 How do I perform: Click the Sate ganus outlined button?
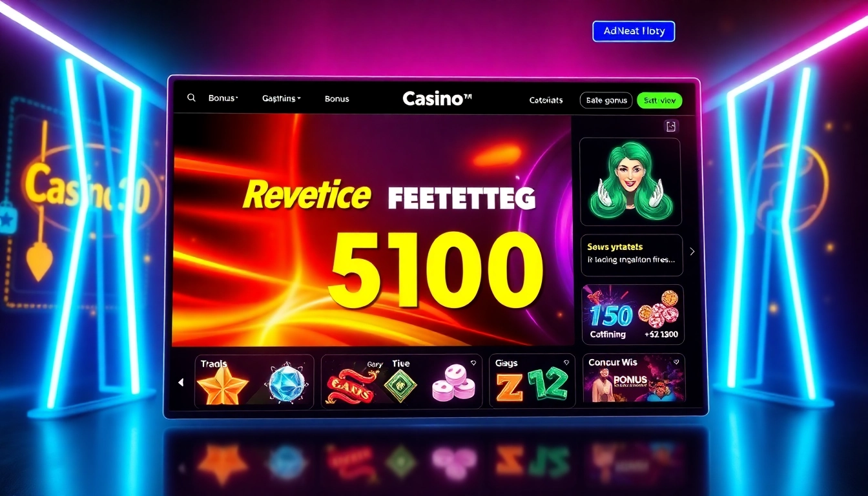606,100
